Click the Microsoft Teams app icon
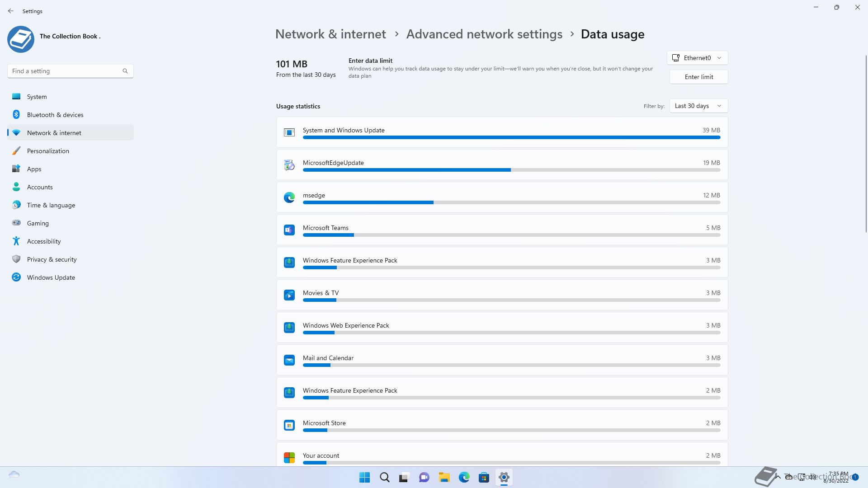 click(x=289, y=230)
